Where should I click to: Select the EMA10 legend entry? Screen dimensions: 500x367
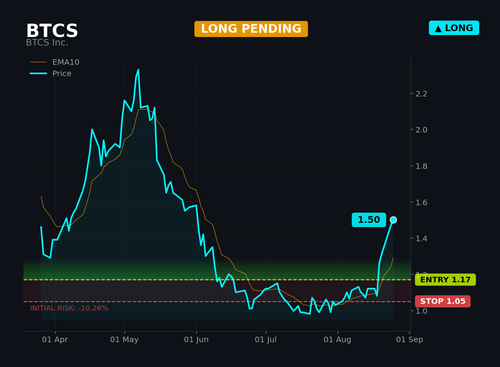pos(55,62)
